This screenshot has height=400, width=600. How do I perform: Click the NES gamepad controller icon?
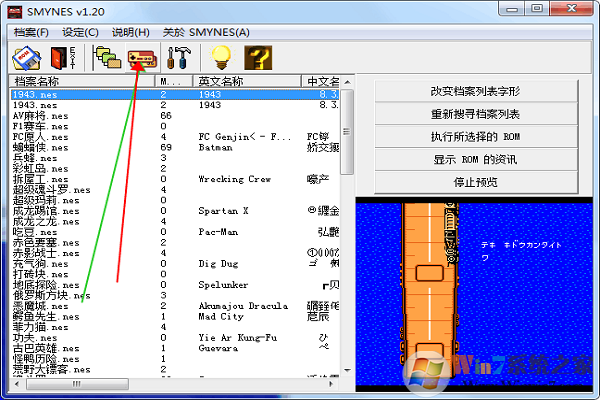pos(144,56)
